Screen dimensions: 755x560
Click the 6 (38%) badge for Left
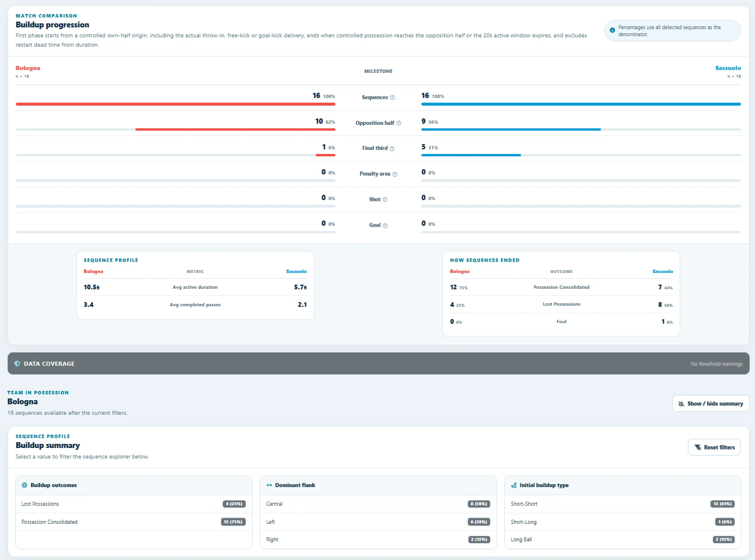click(x=479, y=522)
